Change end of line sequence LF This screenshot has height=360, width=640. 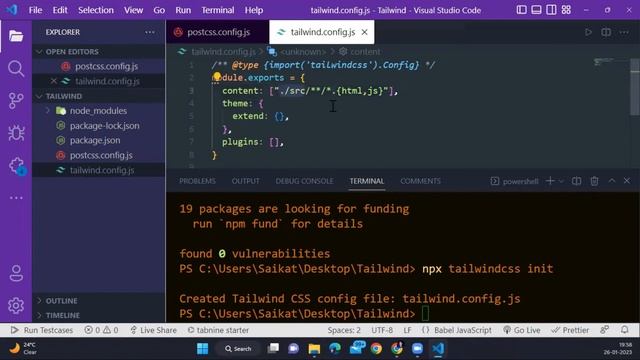[407, 330]
